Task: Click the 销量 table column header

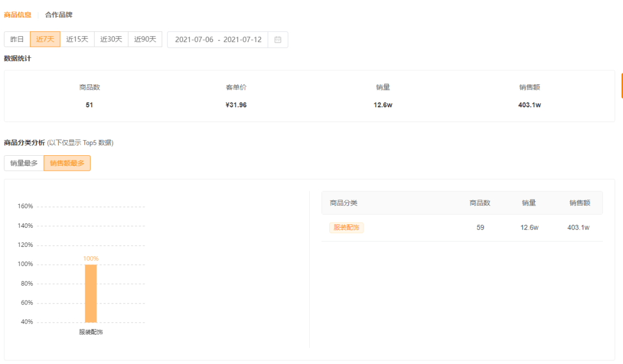Action: [529, 203]
